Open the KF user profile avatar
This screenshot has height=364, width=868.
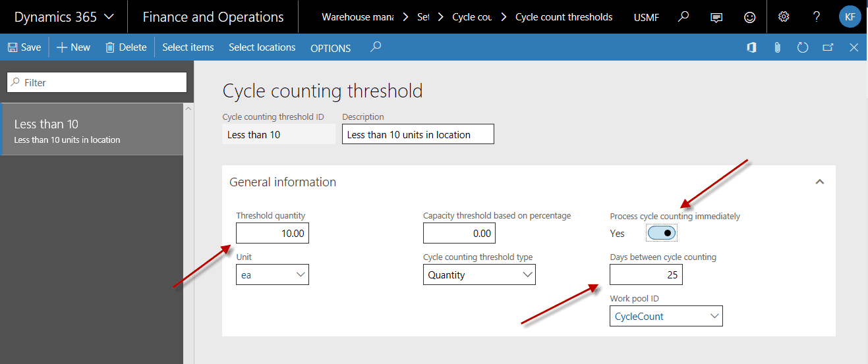coord(850,17)
